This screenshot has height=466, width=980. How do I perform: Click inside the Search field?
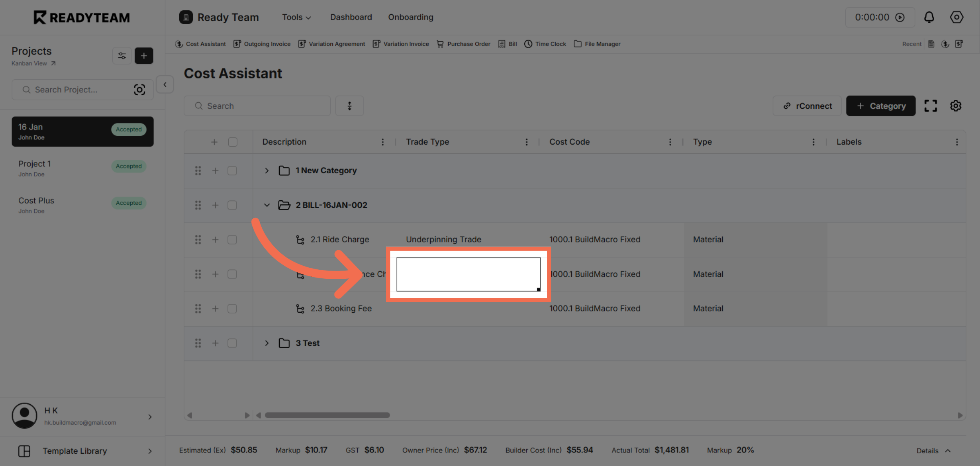point(257,105)
